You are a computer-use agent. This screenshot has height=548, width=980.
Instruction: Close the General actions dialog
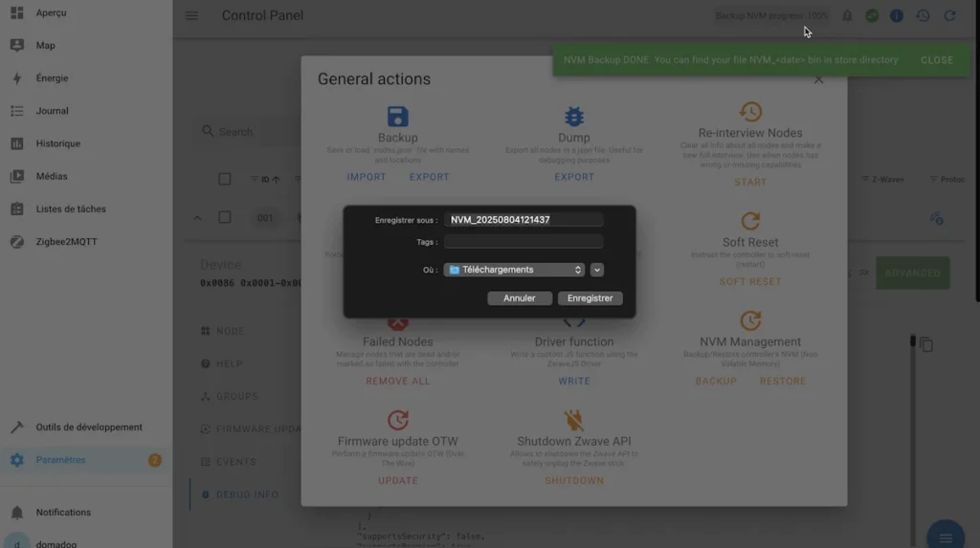click(818, 80)
